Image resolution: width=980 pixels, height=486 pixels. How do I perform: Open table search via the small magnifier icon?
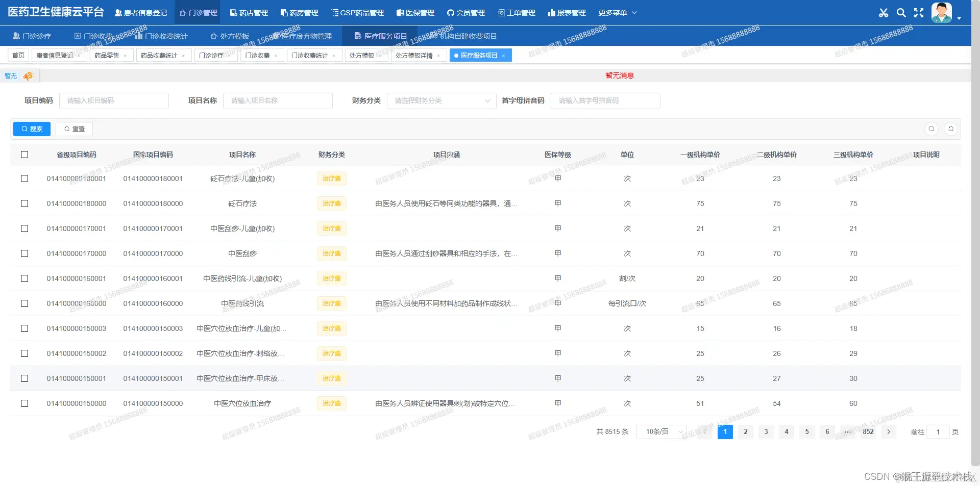click(x=932, y=129)
